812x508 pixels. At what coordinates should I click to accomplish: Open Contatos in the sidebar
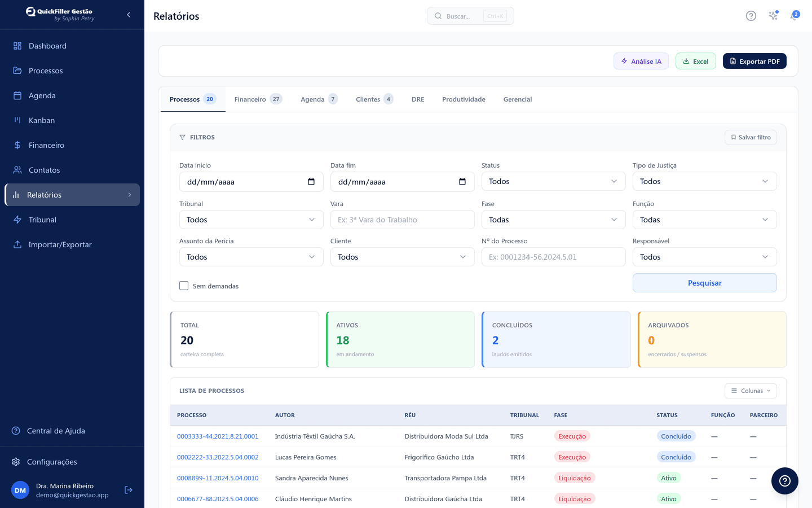pyautogui.click(x=72, y=170)
